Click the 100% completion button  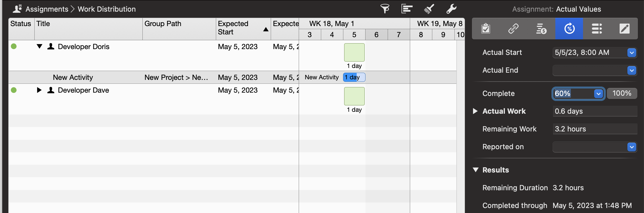pos(622,93)
